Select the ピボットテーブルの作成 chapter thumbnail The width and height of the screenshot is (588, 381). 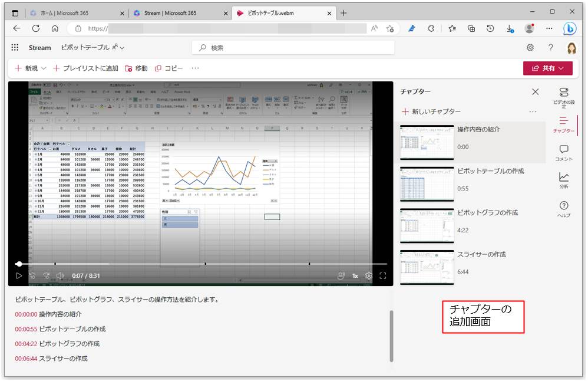(x=427, y=184)
